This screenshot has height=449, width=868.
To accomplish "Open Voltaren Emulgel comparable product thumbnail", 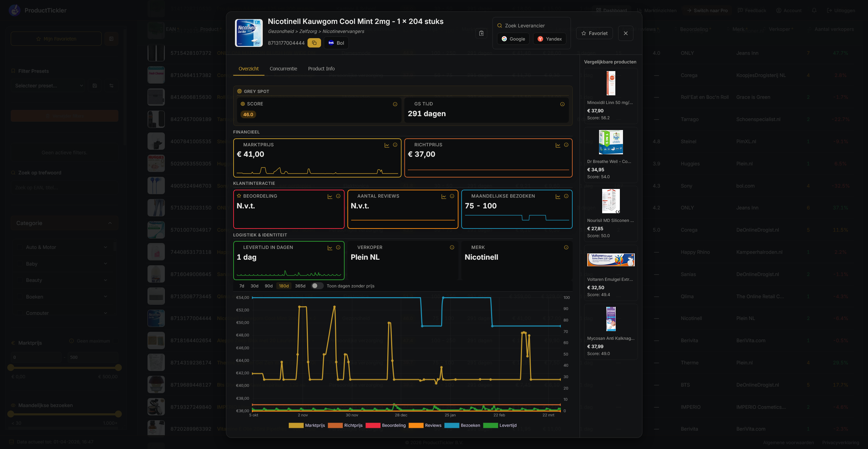I will click(610, 260).
